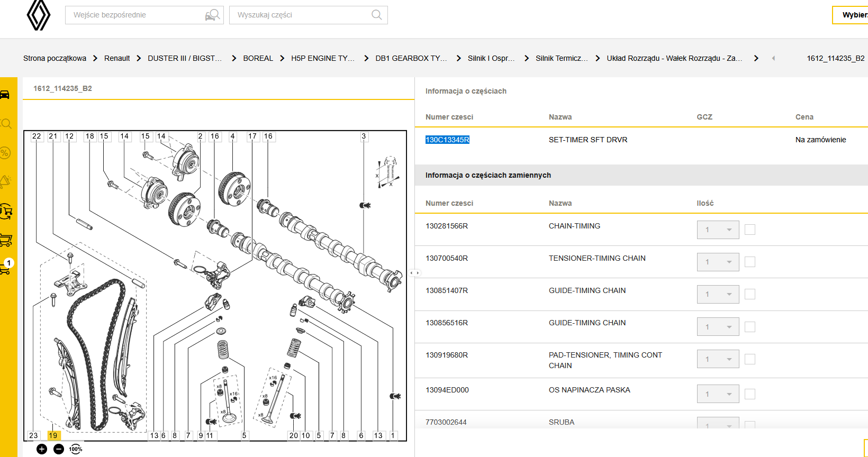868x457 pixels.
Task: Navigate to BOREAL breadcrumb item
Action: tap(258, 58)
